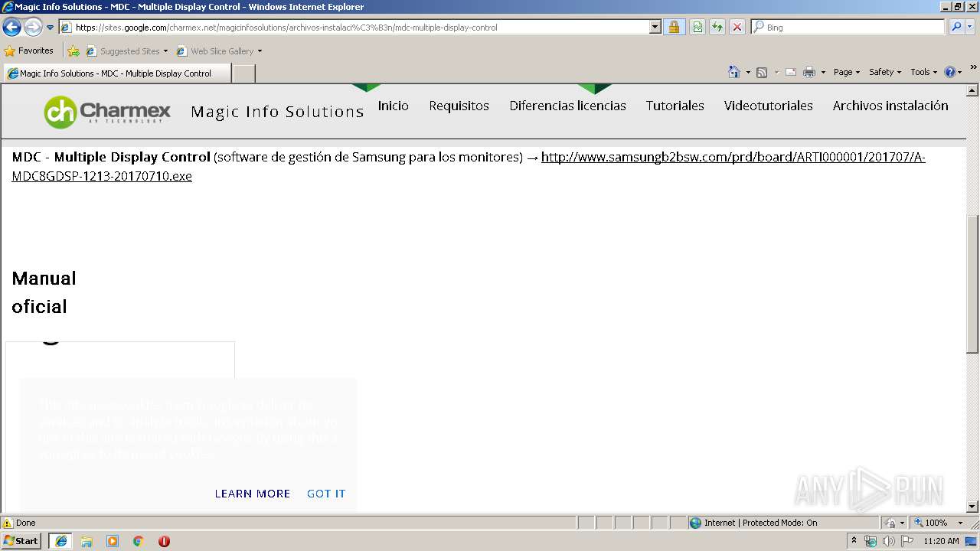This screenshot has height=551, width=980.
Task: Click the Read Mail toolbar icon
Action: tap(791, 72)
